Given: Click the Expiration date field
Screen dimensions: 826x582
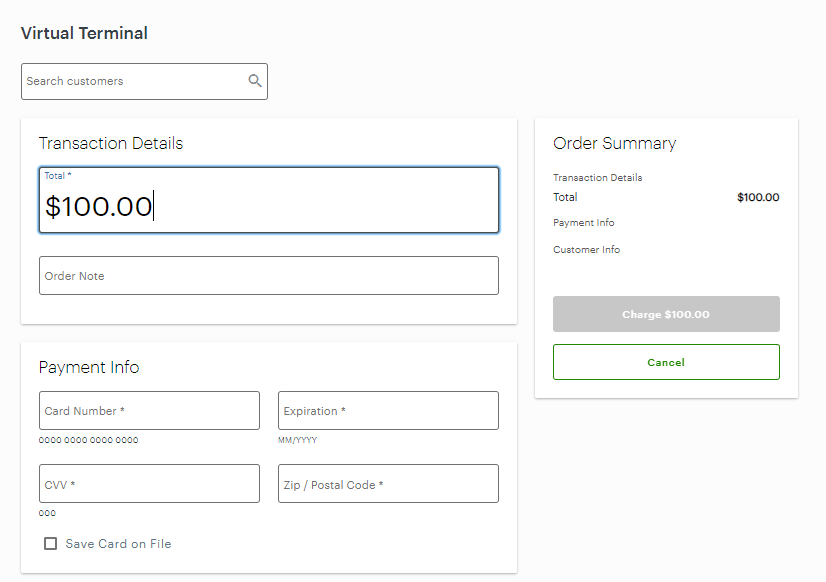Looking at the screenshot, I should click(x=388, y=411).
